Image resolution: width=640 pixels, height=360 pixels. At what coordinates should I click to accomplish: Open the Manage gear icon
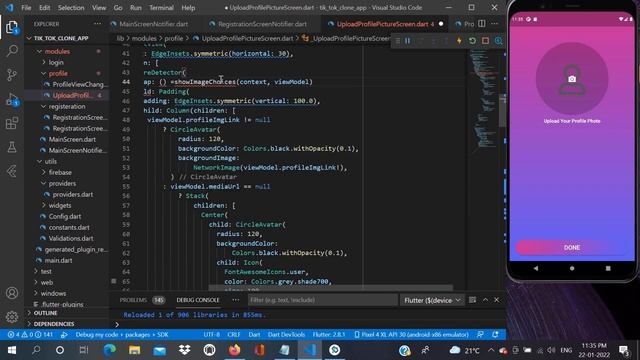[11, 316]
